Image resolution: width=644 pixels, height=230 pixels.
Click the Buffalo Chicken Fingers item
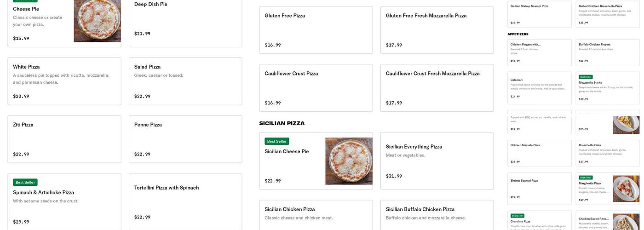607,52
